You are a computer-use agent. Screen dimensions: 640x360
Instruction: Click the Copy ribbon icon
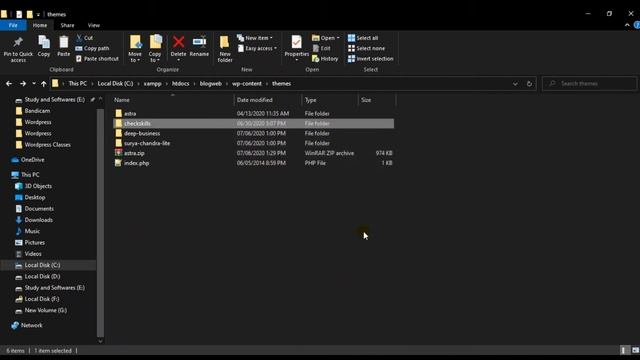point(44,46)
